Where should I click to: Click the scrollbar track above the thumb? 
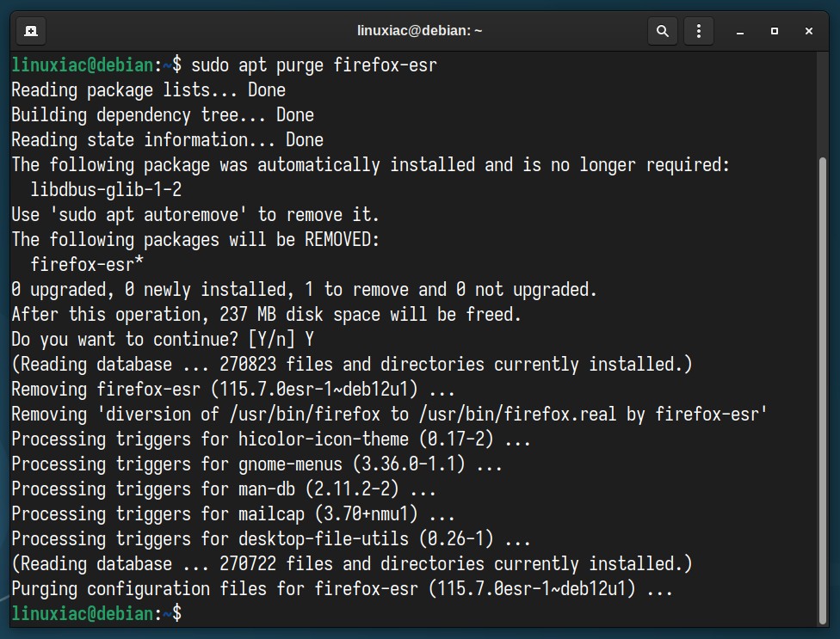click(823, 104)
